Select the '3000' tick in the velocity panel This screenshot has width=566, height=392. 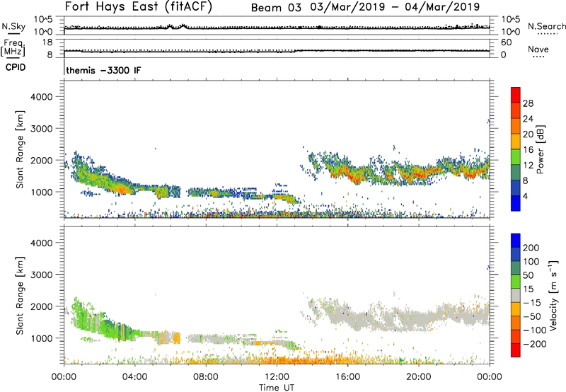[42, 275]
